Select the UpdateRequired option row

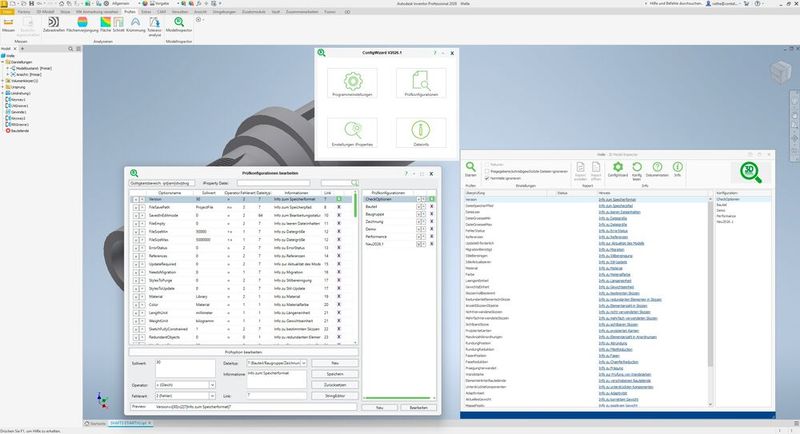point(240,264)
